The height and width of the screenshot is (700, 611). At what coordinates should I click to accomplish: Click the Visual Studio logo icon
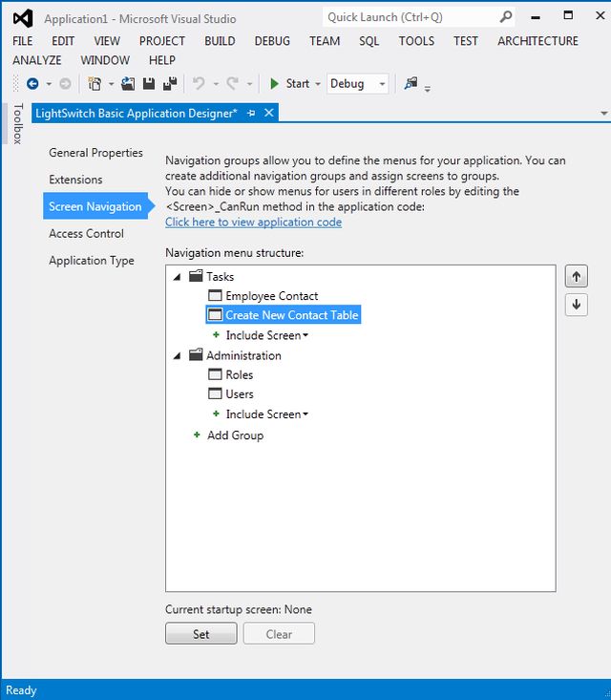coord(23,19)
